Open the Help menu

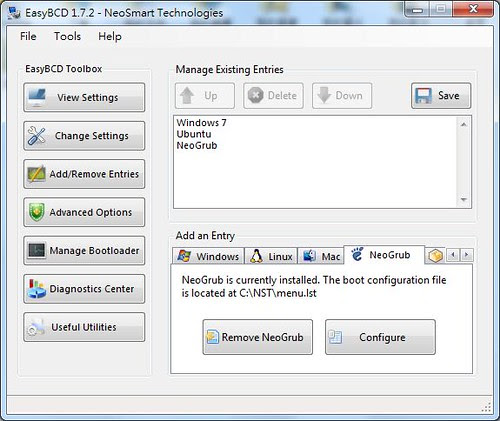coord(110,36)
